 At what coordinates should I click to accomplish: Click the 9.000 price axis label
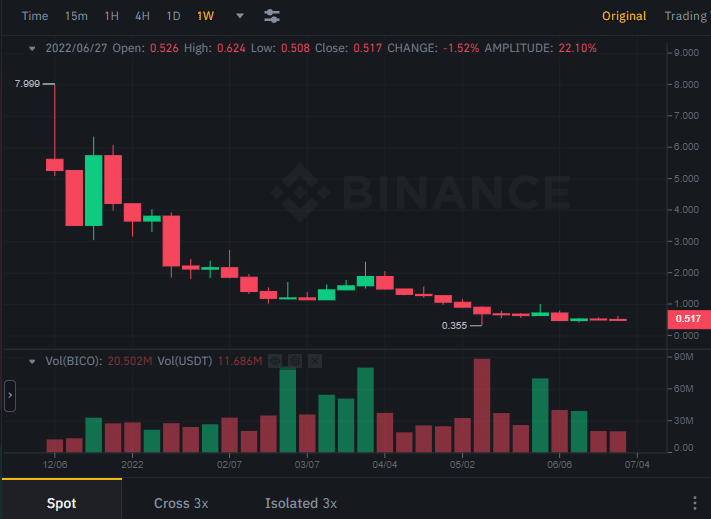pos(686,53)
